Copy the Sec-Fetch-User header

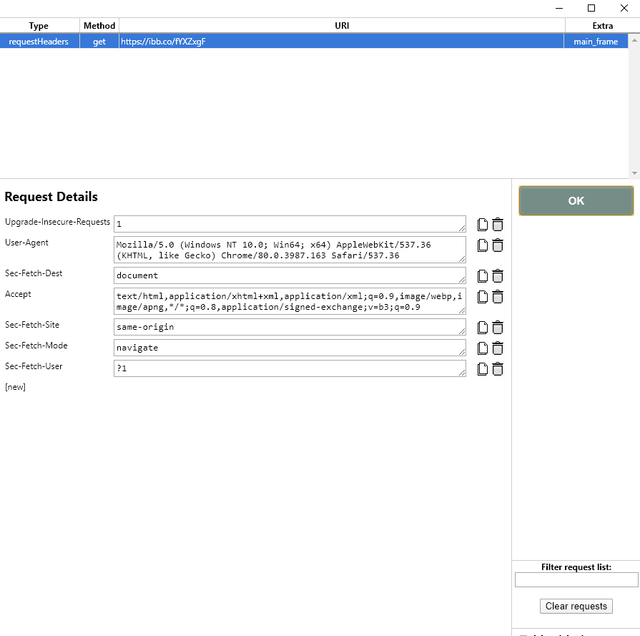482,369
